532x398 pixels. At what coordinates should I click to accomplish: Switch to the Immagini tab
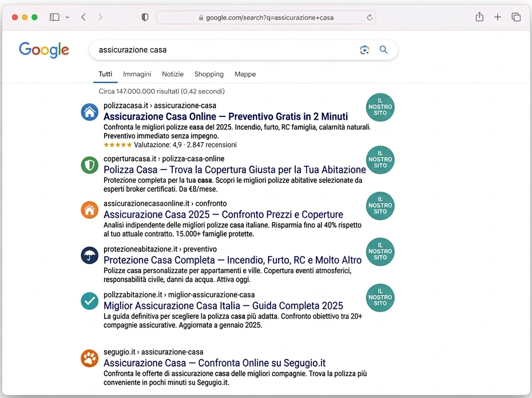(137, 74)
